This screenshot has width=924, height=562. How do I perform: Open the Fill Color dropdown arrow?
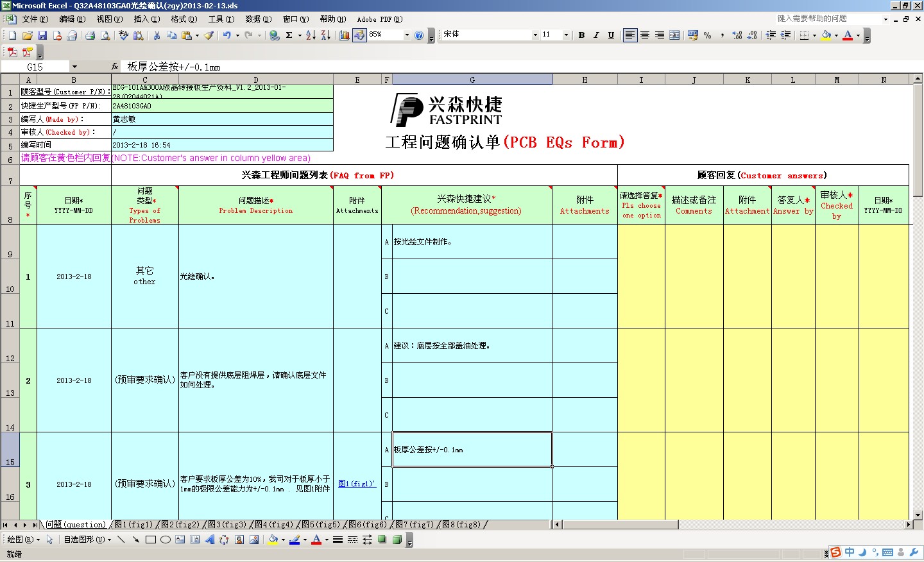836,35
